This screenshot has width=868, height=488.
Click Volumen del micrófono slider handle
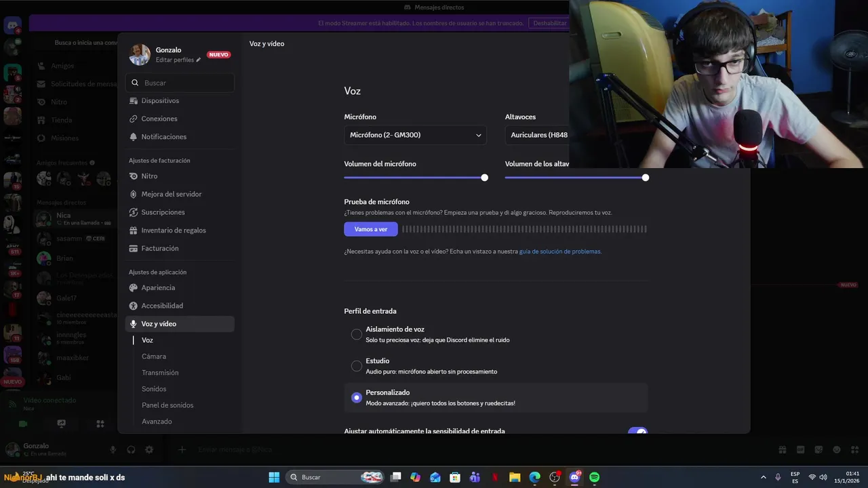tap(484, 178)
